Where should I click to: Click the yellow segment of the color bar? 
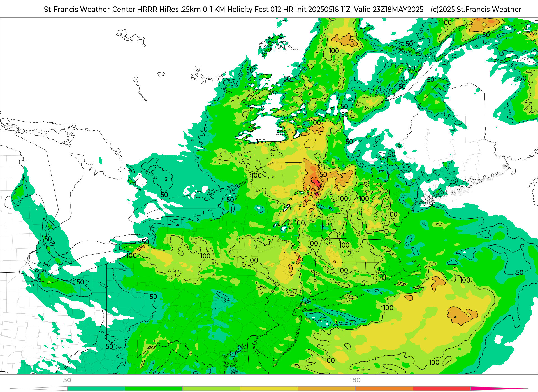point(269,389)
